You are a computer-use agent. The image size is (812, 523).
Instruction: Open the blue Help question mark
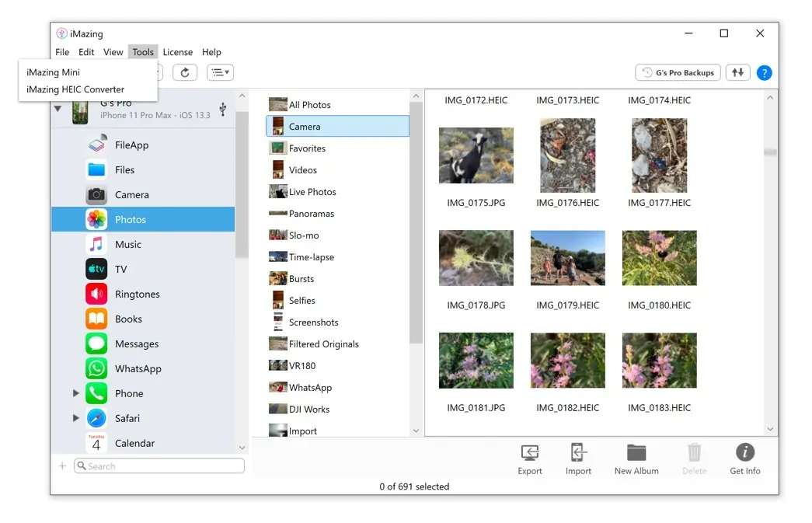point(764,72)
